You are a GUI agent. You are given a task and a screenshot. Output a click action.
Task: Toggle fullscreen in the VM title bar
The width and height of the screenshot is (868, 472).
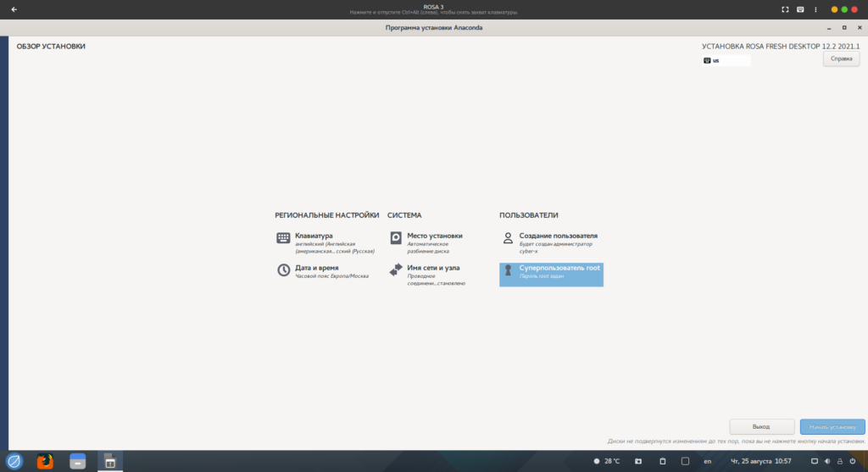pos(785,9)
